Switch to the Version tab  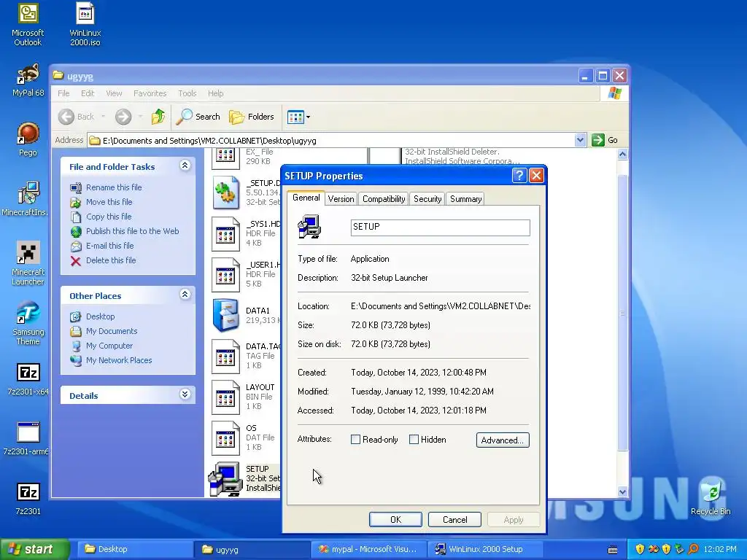[x=341, y=199]
